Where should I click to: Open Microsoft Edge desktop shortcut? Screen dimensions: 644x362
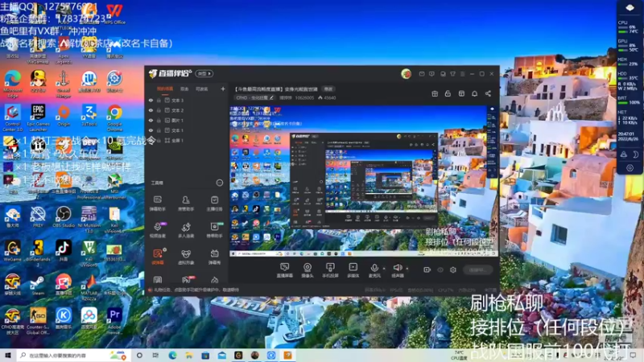pyautogui.click(x=13, y=84)
